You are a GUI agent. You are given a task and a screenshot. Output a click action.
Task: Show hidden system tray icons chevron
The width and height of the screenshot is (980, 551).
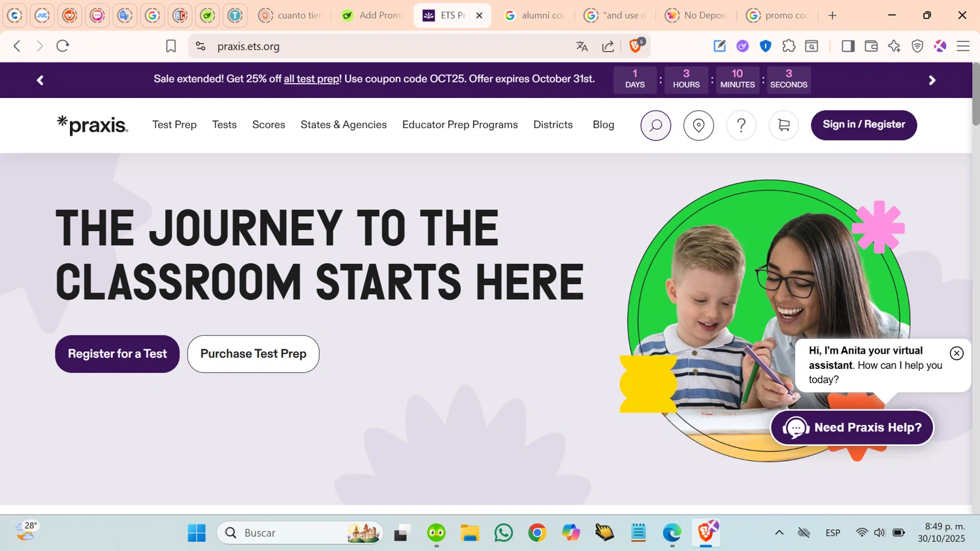pos(779,533)
